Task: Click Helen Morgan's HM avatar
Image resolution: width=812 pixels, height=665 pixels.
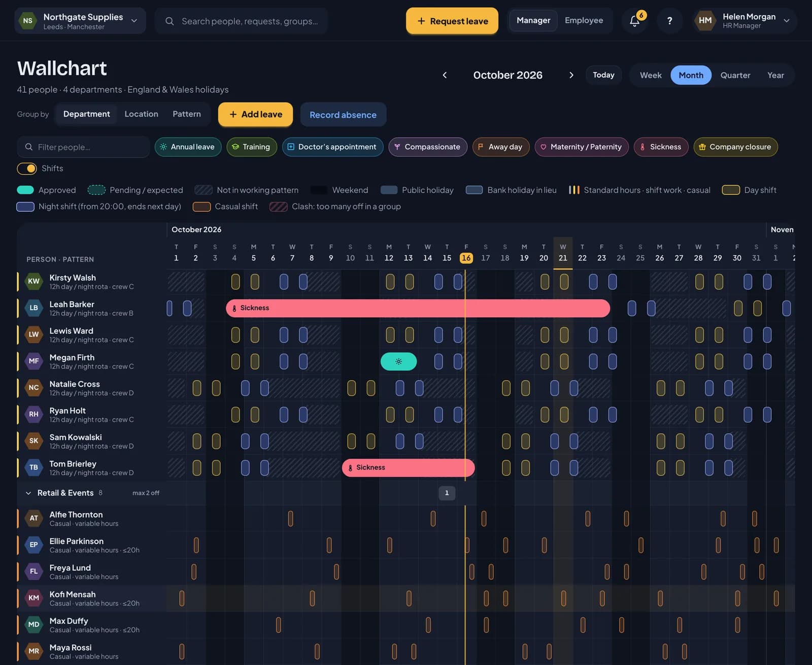Action: (x=705, y=21)
